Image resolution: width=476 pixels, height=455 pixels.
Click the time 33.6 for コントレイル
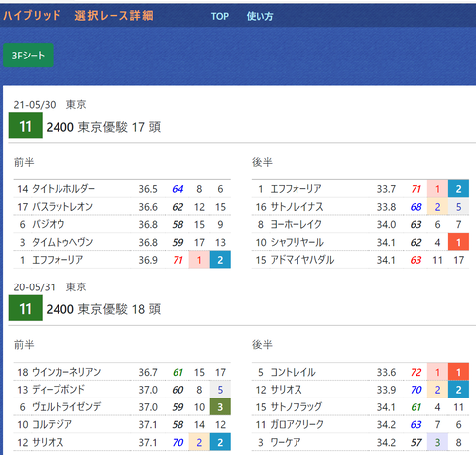click(x=386, y=373)
